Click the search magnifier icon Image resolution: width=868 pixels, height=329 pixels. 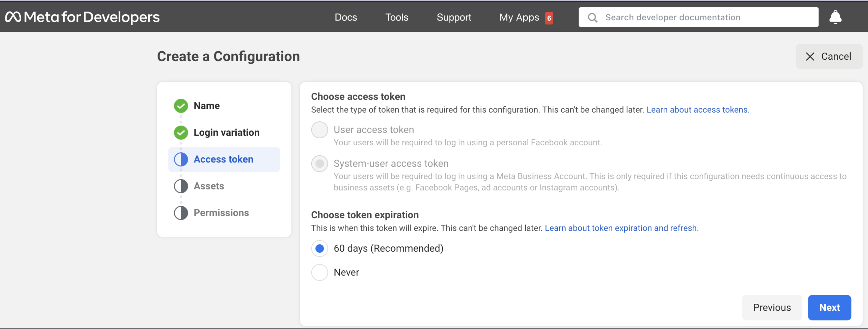pyautogui.click(x=592, y=18)
